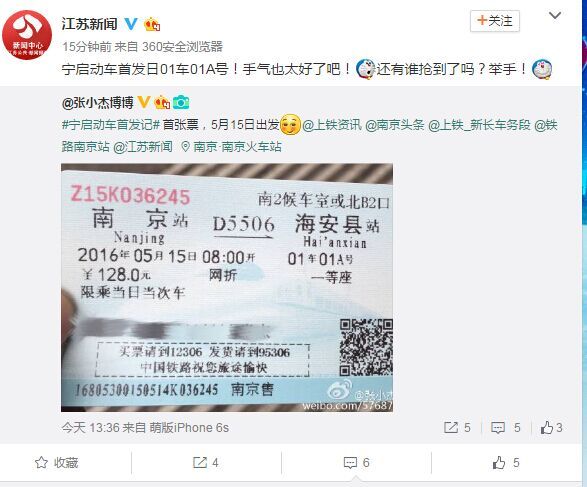Click the camera badge next to 张小杰博博
This screenshot has width=587, height=487.
[181, 102]
